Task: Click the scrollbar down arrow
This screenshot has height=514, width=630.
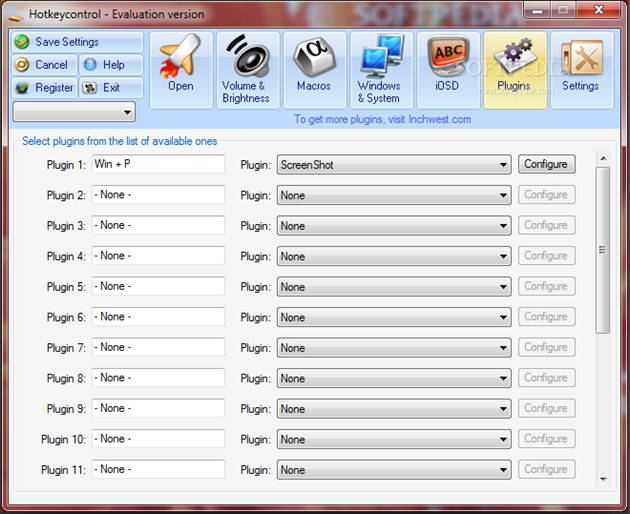Action: coord(603,479)
